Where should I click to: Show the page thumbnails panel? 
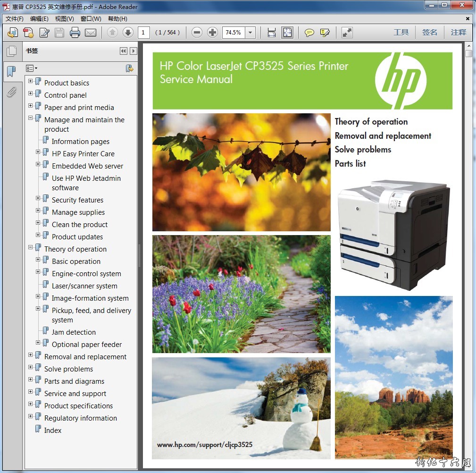click(x=11, y=51)
